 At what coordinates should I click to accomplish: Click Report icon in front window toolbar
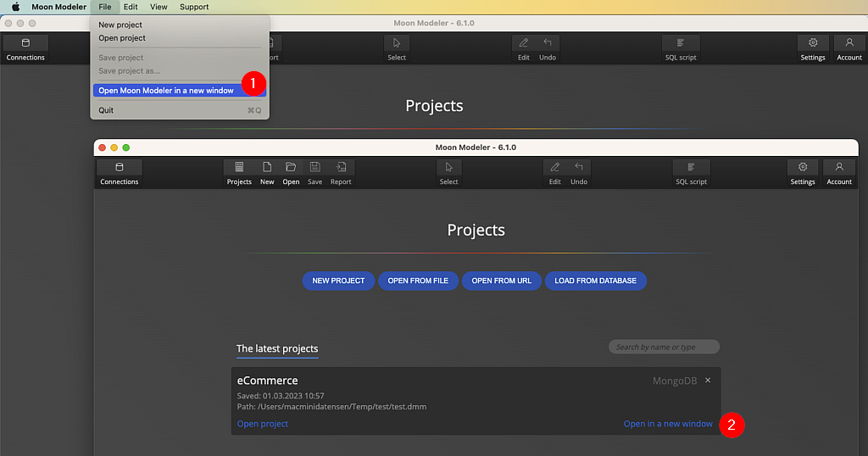pyautogui.click(x=341, y=173)
